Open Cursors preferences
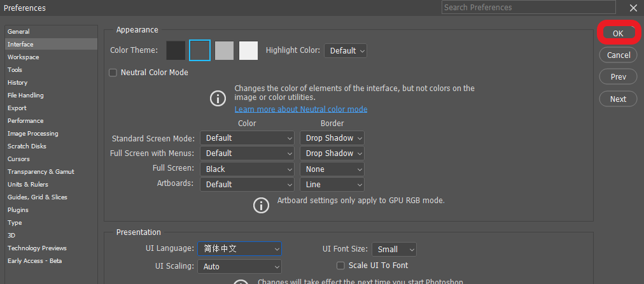The width and height of the screenshot is (644, 284). point(52,159)
